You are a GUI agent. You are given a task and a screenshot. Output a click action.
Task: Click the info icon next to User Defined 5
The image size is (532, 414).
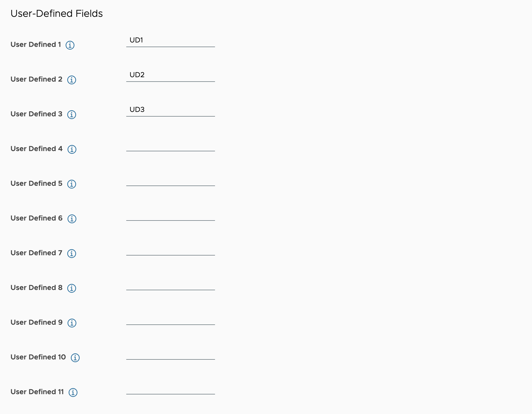point(71,184)
